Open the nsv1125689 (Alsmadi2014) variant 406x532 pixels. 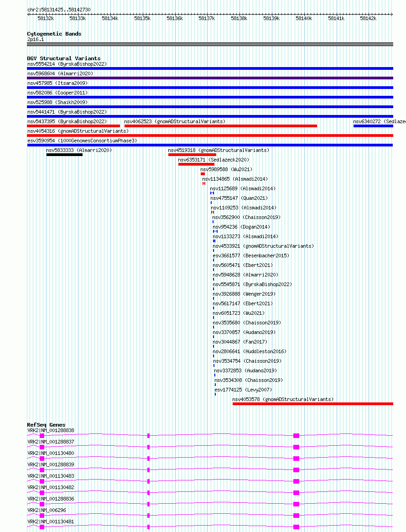click(x=243, y=188)
